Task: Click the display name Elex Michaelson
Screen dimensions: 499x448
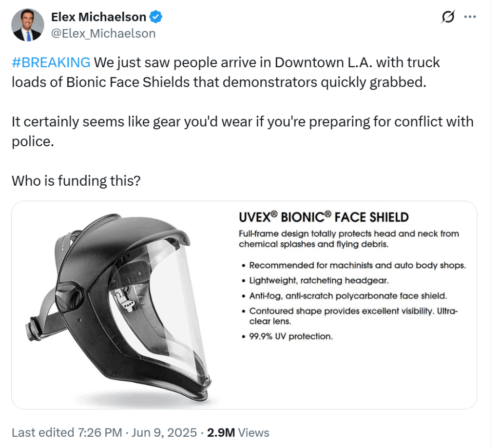Action: click(98, 17)
